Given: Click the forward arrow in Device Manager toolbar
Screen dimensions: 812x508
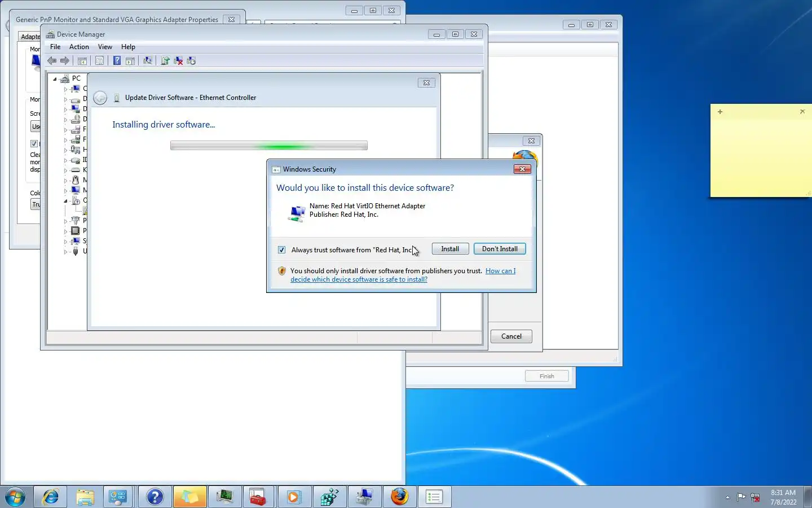Looking at the screenshot, I should coord(65,61).
